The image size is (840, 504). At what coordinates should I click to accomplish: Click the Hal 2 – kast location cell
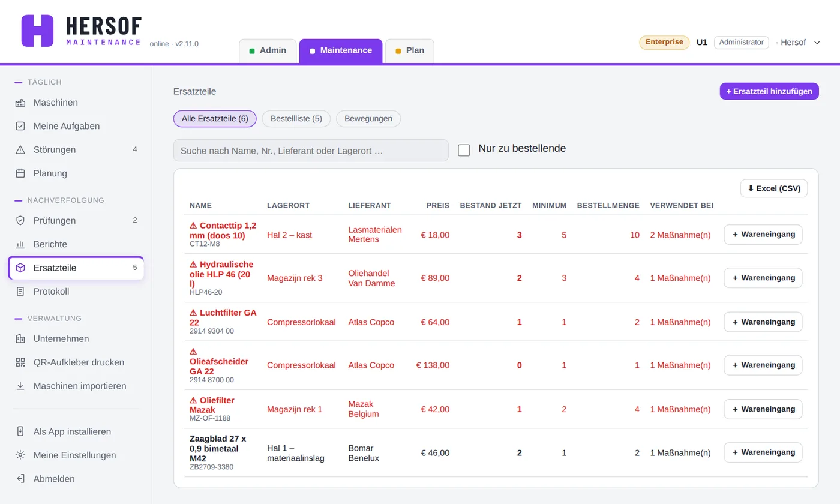(290, 235)
